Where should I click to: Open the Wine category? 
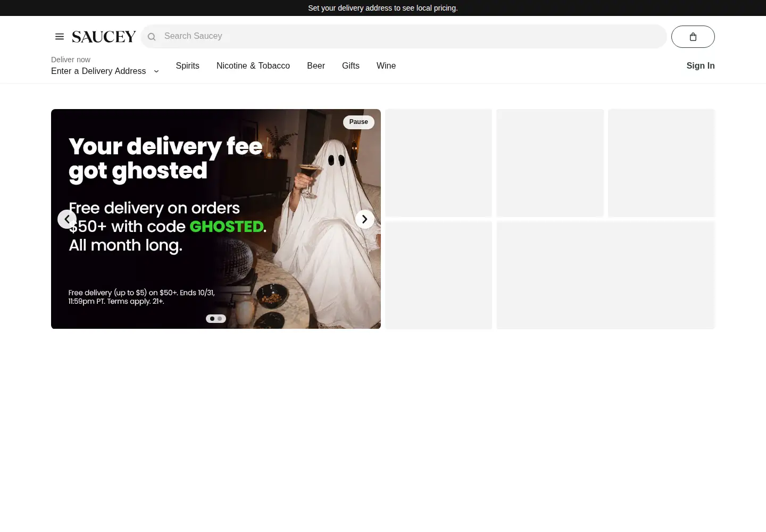coord(386,66)
